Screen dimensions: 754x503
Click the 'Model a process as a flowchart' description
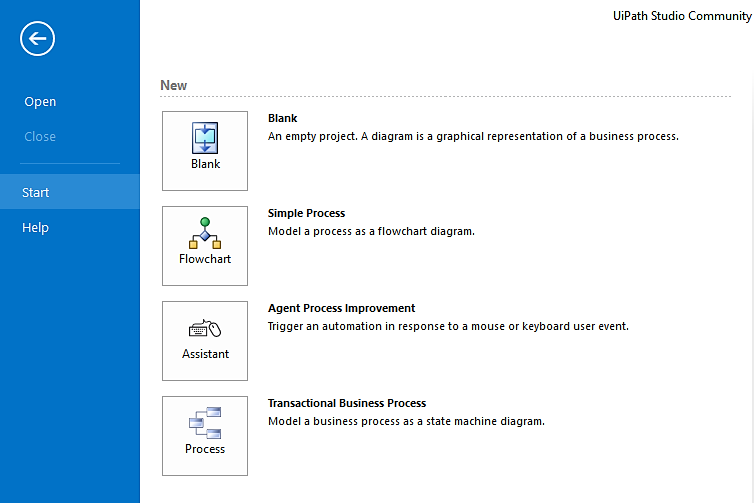click(x=371, y=231)
